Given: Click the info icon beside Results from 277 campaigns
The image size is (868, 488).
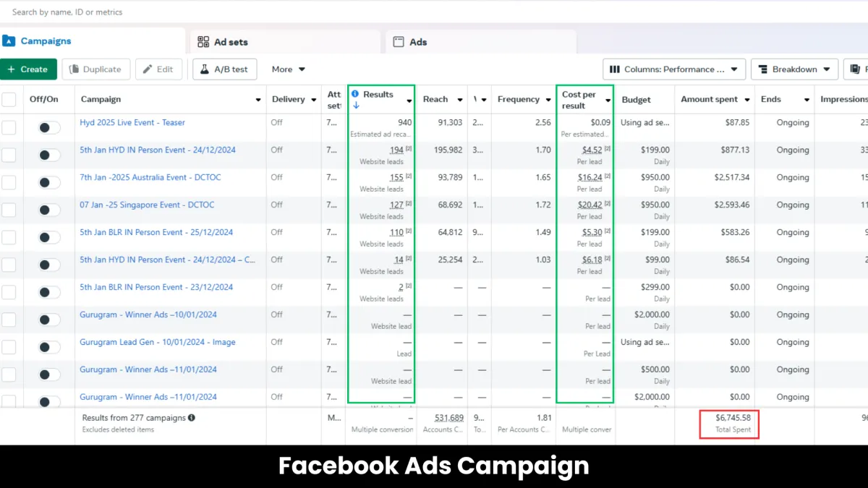Looking at the screenshot, I should click(x=192, y=418).
